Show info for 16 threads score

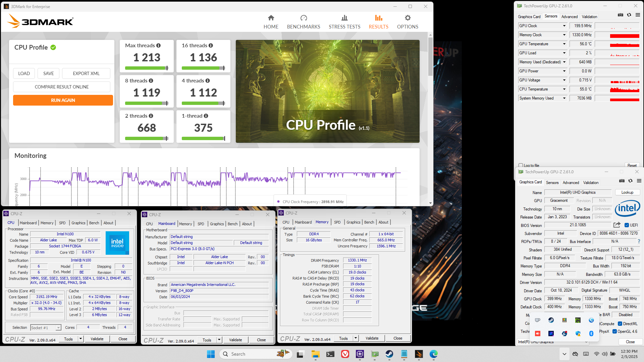pos(211,46)
